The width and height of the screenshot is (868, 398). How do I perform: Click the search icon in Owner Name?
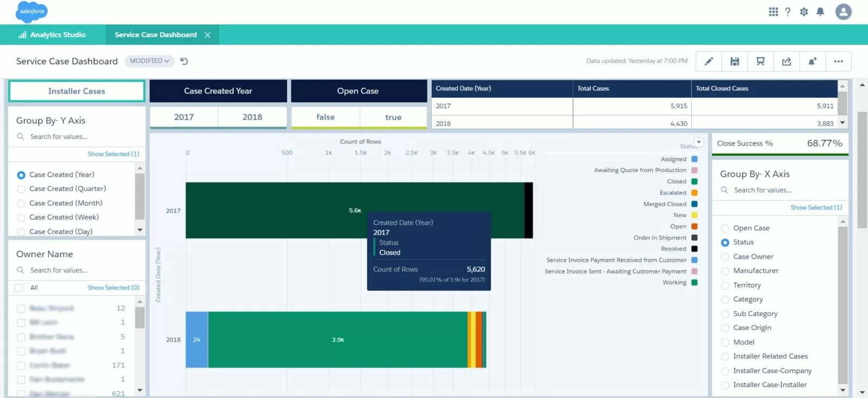coord(21,270)
